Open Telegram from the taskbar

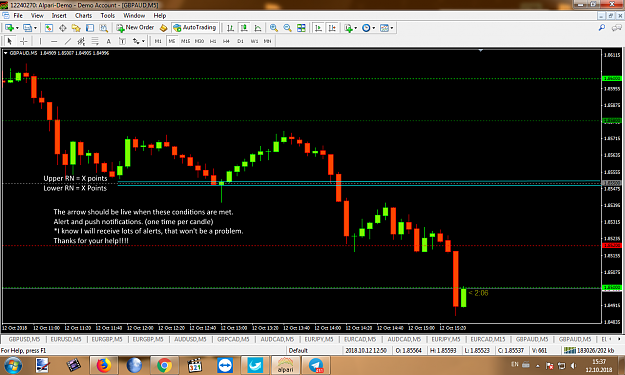click(x=316, y=365)
